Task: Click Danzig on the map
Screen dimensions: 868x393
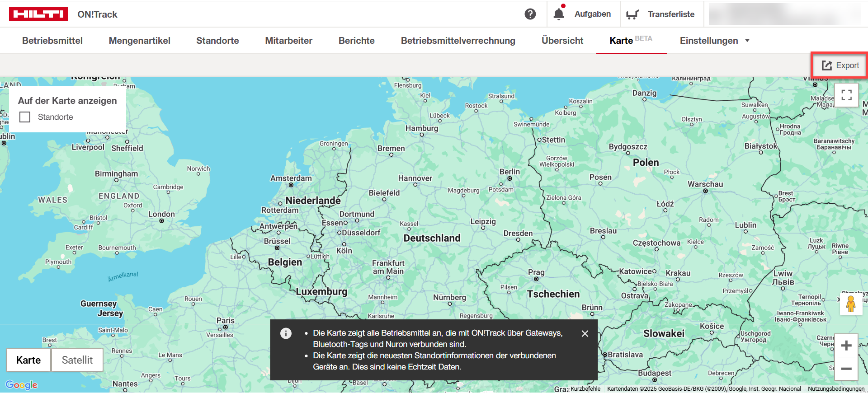Action: pyautogui.click(x=644, y=93)
